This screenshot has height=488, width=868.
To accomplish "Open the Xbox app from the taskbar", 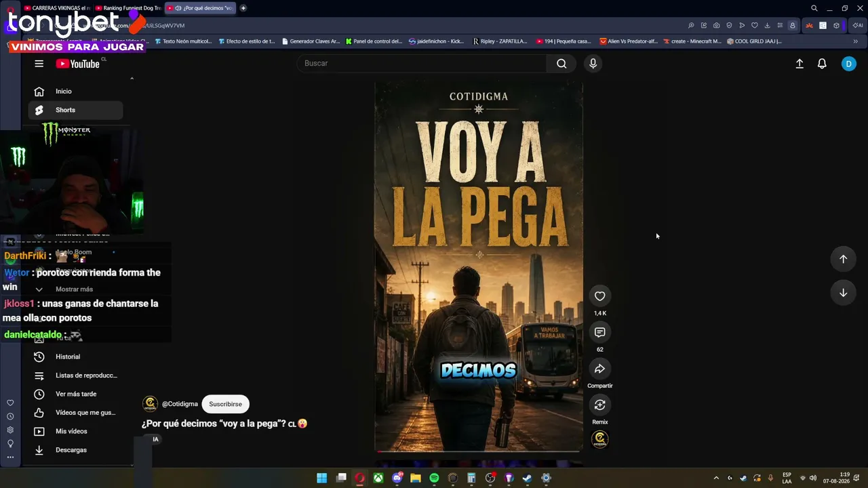I will point(378,478).
